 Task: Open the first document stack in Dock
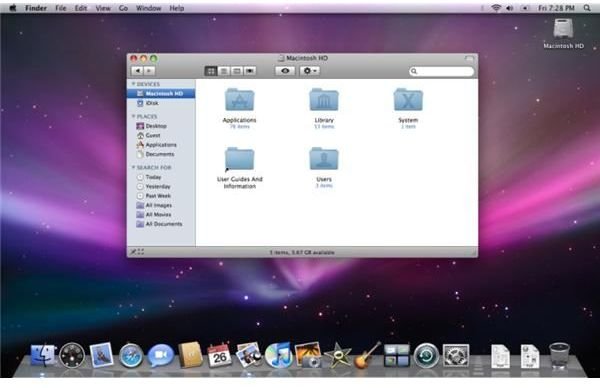(500, 356)
